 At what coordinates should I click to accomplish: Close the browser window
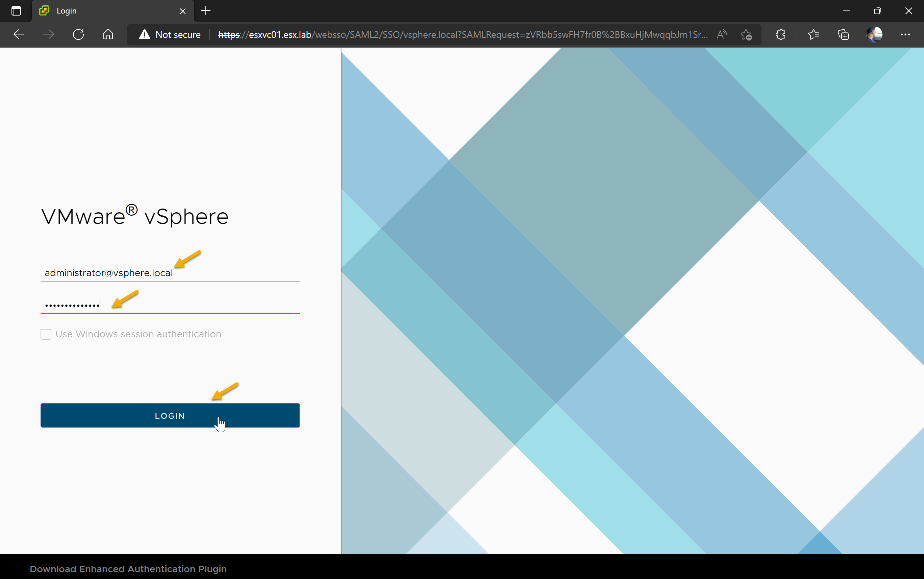click(909, 11)
